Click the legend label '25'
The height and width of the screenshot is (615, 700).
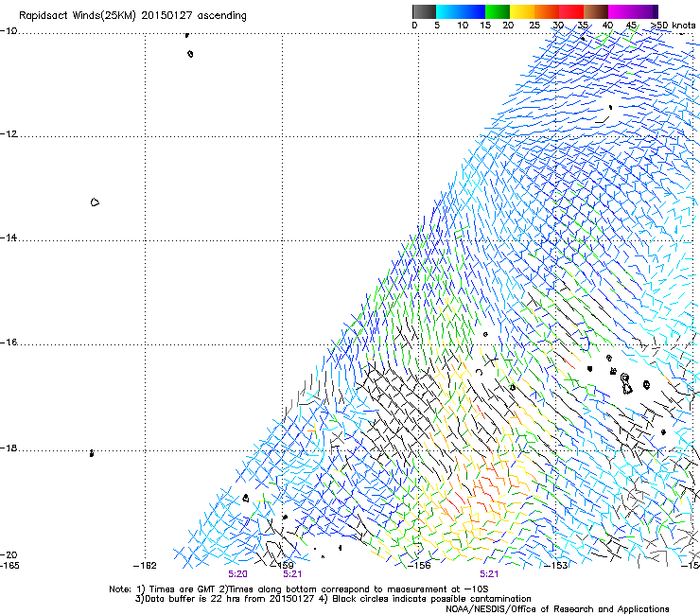tap(534, 26)
